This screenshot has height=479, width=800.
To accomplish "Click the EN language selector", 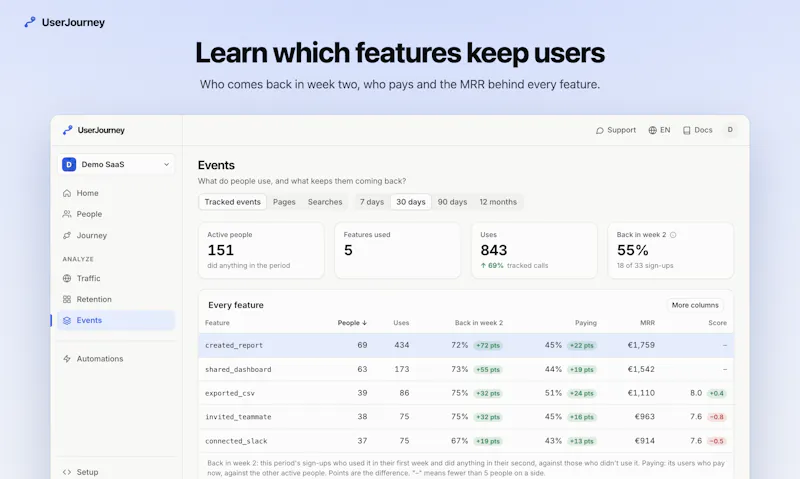I will (659, 130).
